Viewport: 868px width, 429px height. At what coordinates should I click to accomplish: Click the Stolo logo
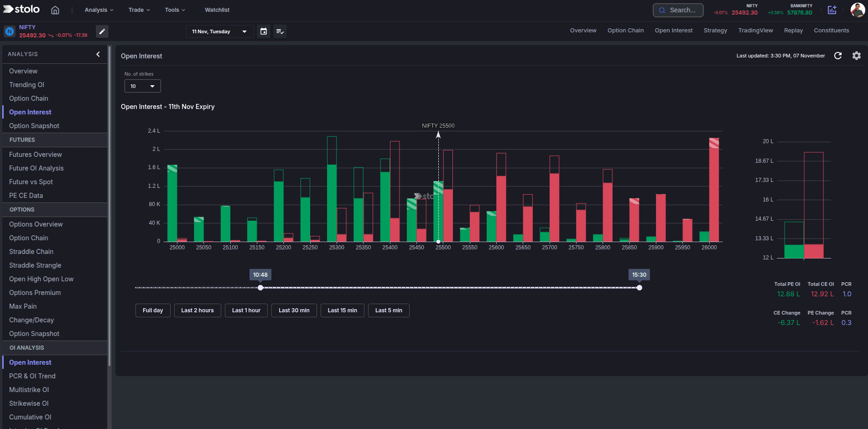tap(21, 9)
